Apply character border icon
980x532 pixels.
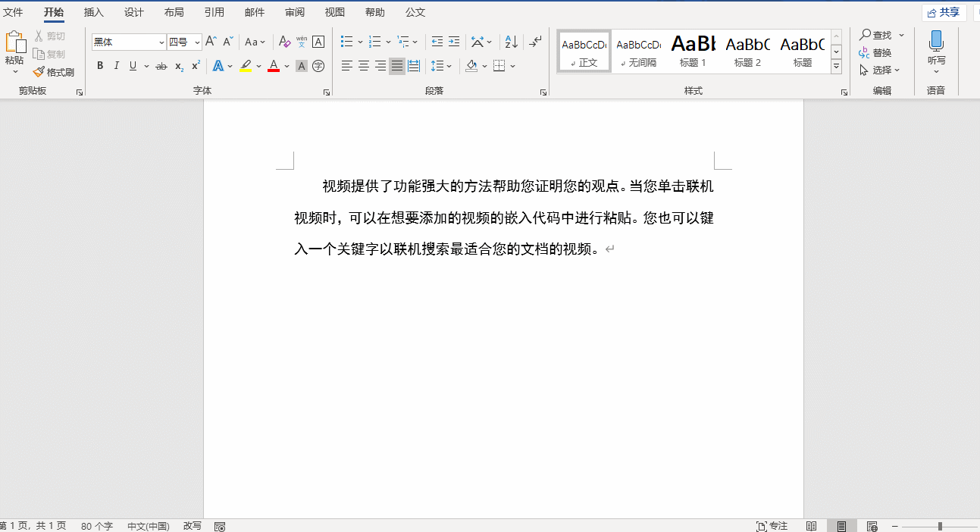tap(318, 42)
